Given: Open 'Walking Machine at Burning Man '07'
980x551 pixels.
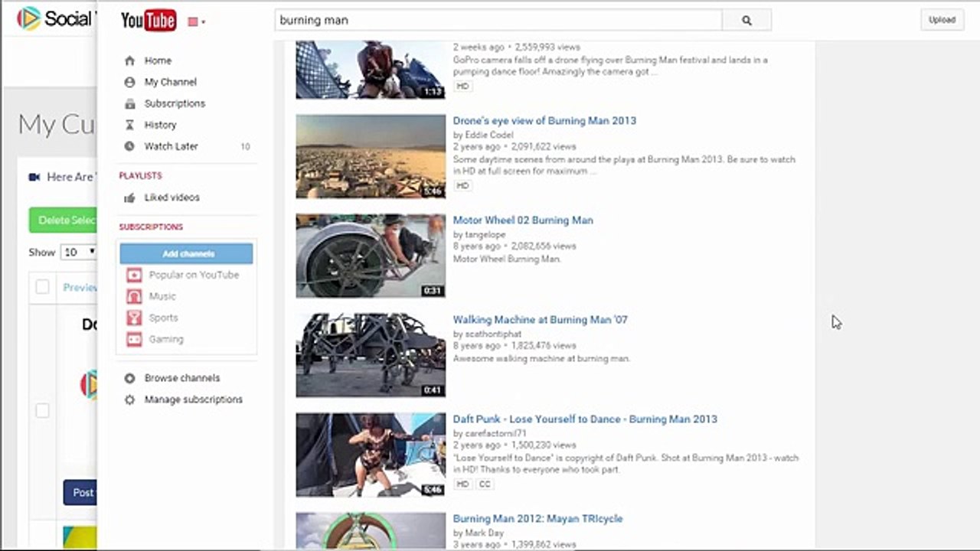Looking at the screenshot, I should click(x=540, y=320).
